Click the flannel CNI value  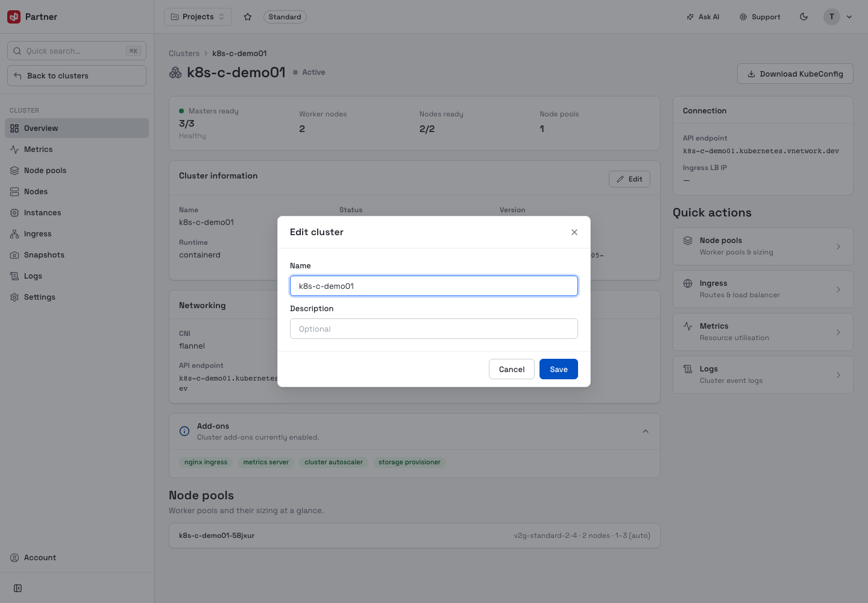pos(192,346)
